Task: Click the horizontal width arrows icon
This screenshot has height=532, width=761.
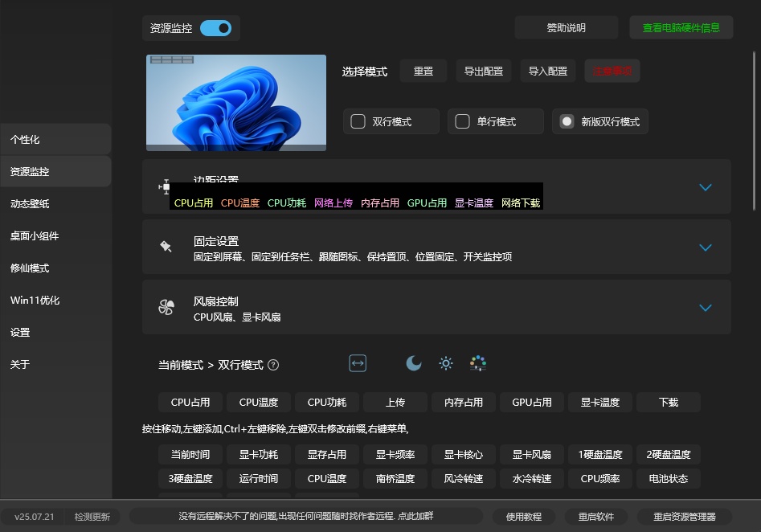Action: point(358,363)
